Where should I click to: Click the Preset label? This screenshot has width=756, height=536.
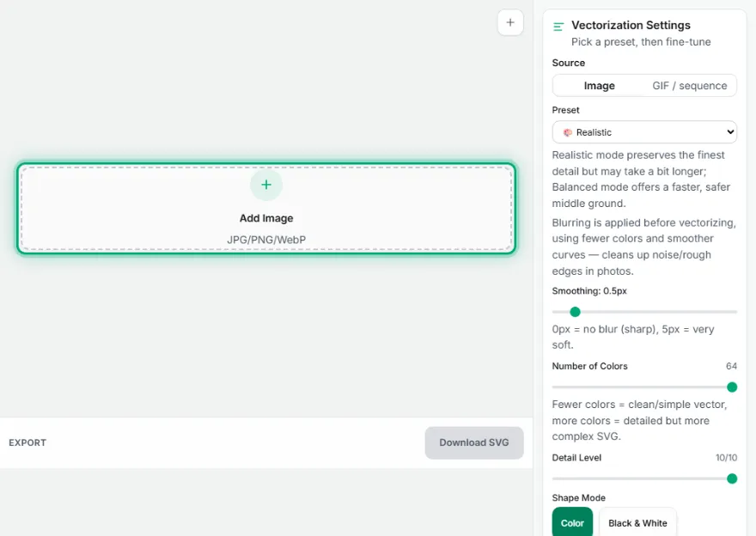click(565, 110)
